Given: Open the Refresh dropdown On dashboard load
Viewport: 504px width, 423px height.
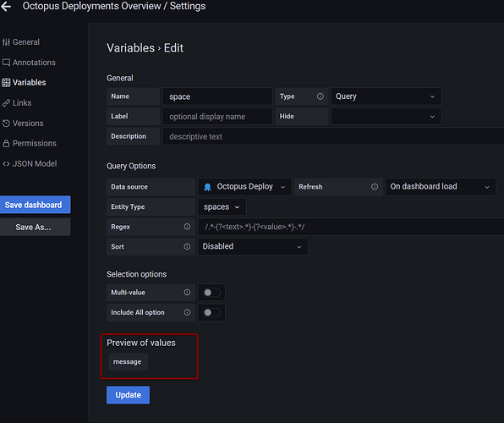Looking at the screenshot, I should (441, 187).
